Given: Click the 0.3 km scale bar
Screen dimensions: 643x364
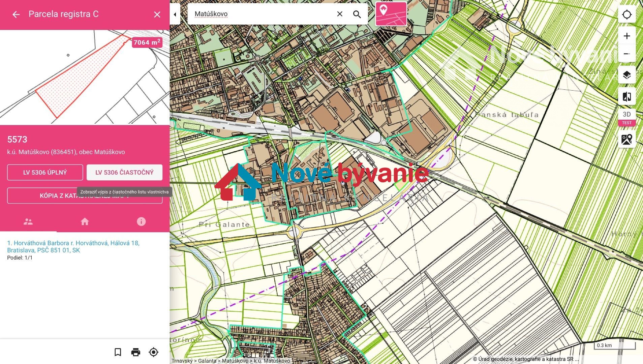Looking at the screenshot, I should click(615, 345).
